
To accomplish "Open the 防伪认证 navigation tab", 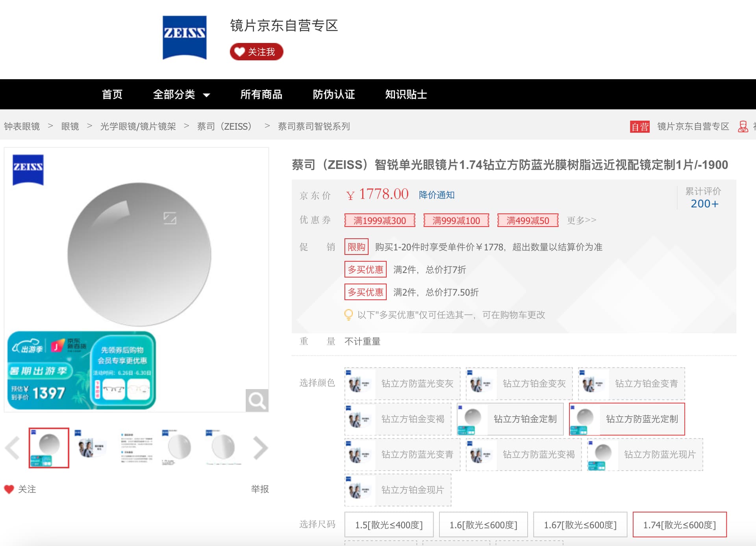I will coord(334,95).
